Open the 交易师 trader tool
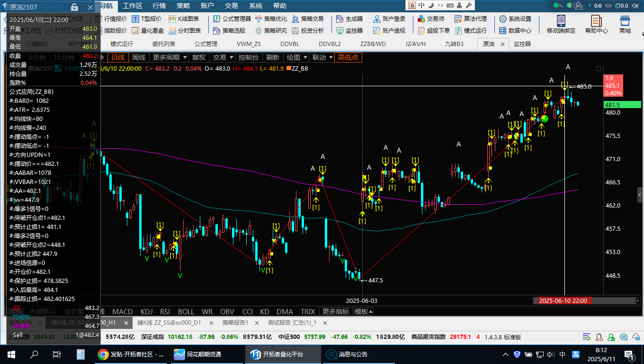Viewport: 644px width, 364px height. pos(431,19)
